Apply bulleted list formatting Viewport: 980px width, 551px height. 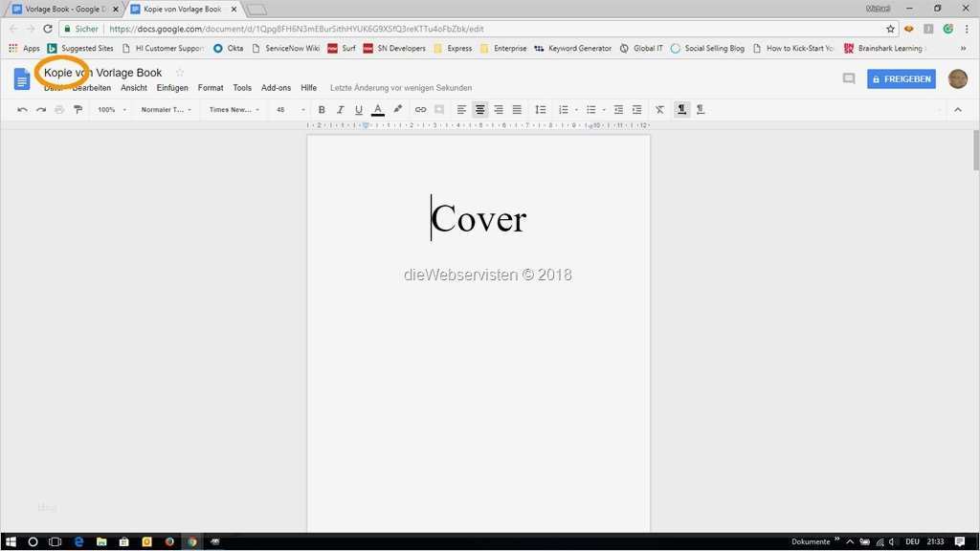(590, 110)
